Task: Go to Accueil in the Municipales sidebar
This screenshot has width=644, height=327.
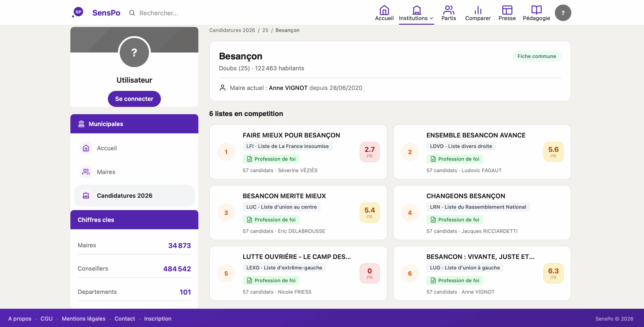Action: tap(107, 148)
